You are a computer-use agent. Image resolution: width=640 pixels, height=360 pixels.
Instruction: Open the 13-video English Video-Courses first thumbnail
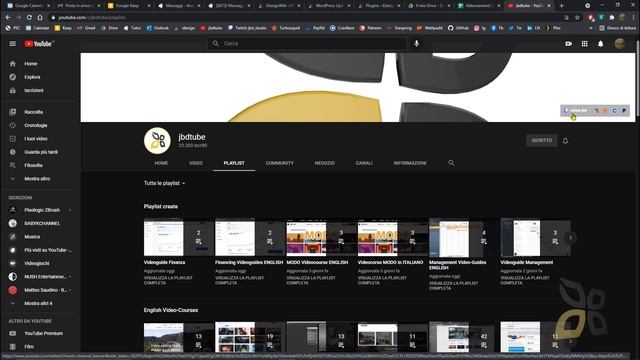(179, 337)
